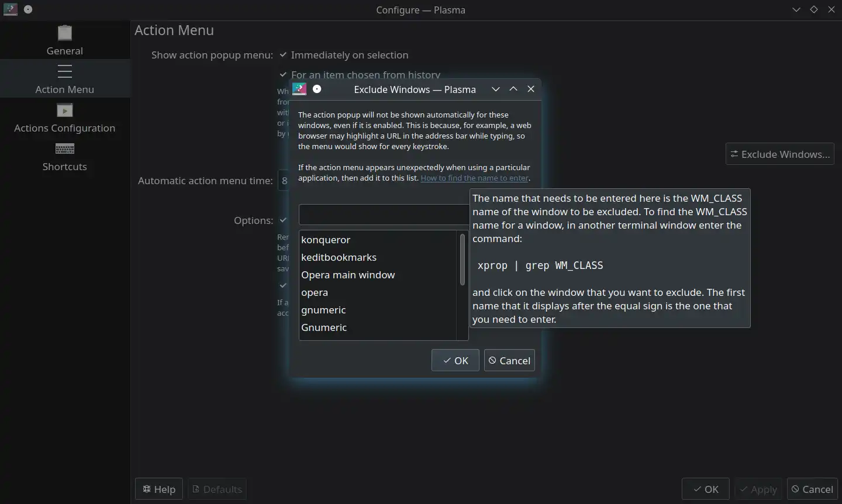
Task: Click the Help button in Configure window
Action: point(159,489)
